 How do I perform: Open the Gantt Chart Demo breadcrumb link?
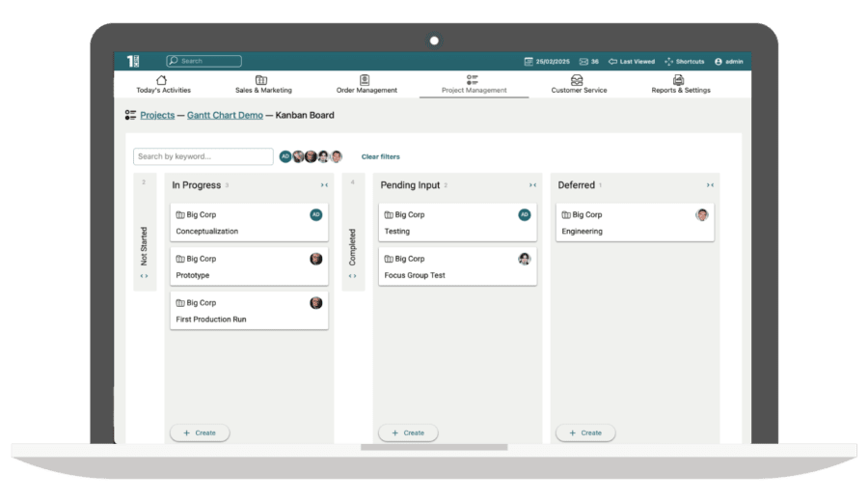click(225, 115)
